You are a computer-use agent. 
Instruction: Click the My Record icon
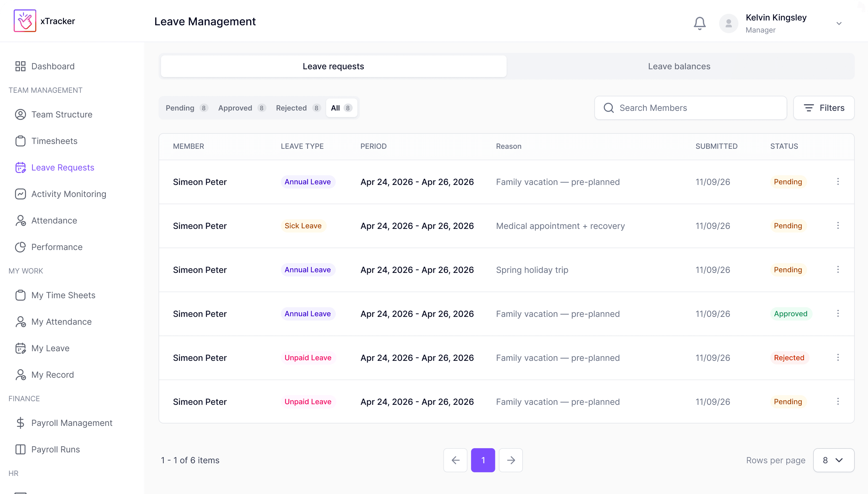[20, 375]
